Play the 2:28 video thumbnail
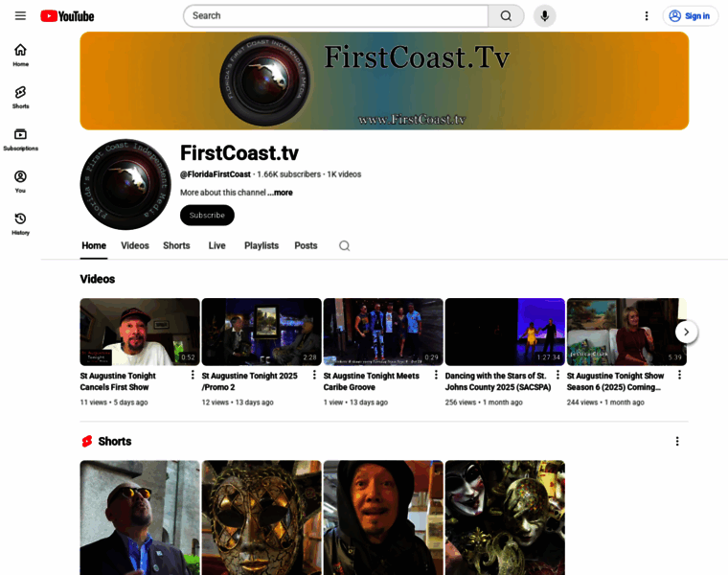The image size is (728, 575). [262, 332]
